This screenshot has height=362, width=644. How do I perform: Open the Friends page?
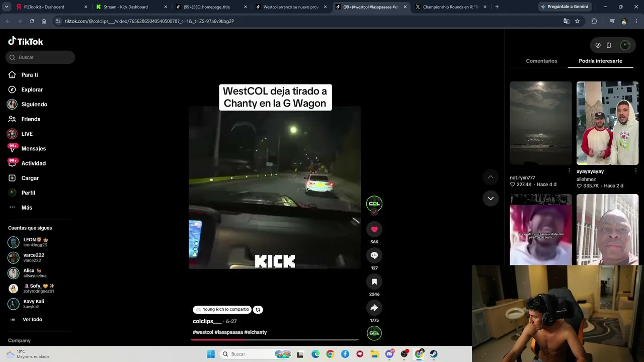tap(30, 119)
